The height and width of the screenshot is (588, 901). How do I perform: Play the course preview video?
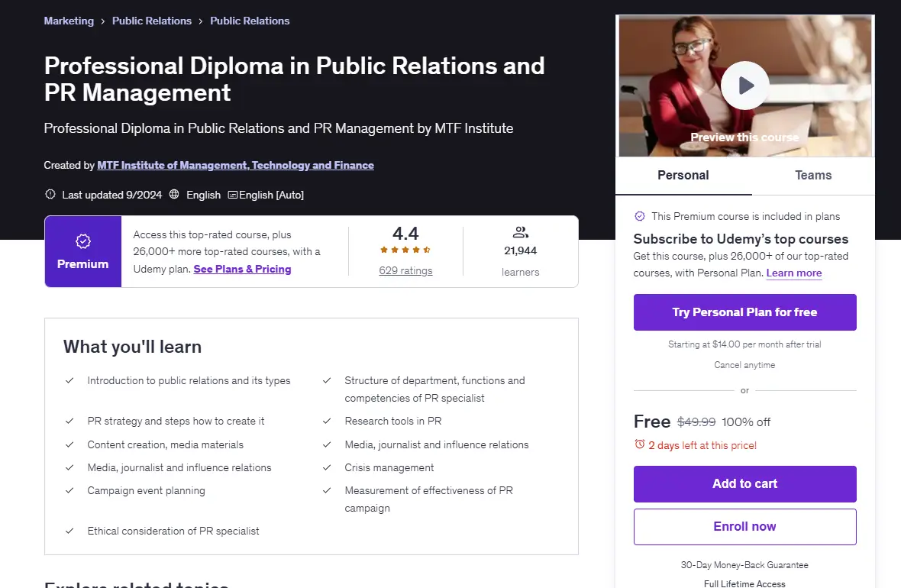(744, 86)
